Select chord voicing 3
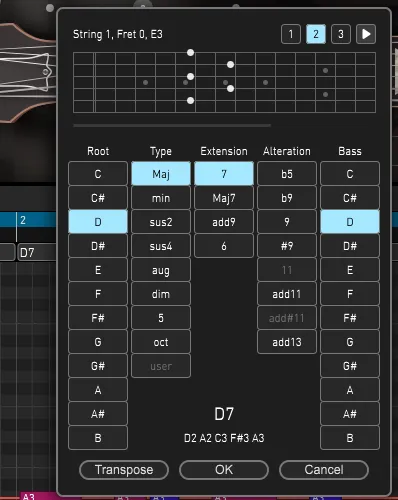This screenshot has width=398, height=500. (341, 34)
